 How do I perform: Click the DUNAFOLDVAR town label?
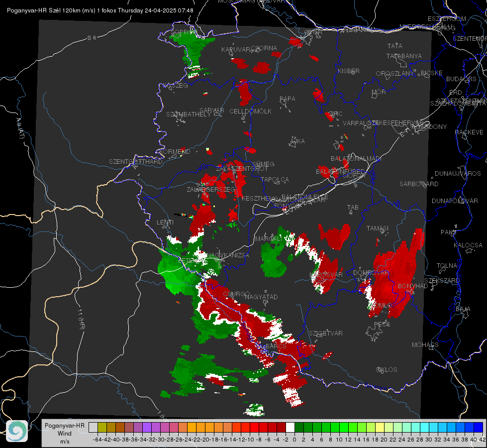pos(455,201)
